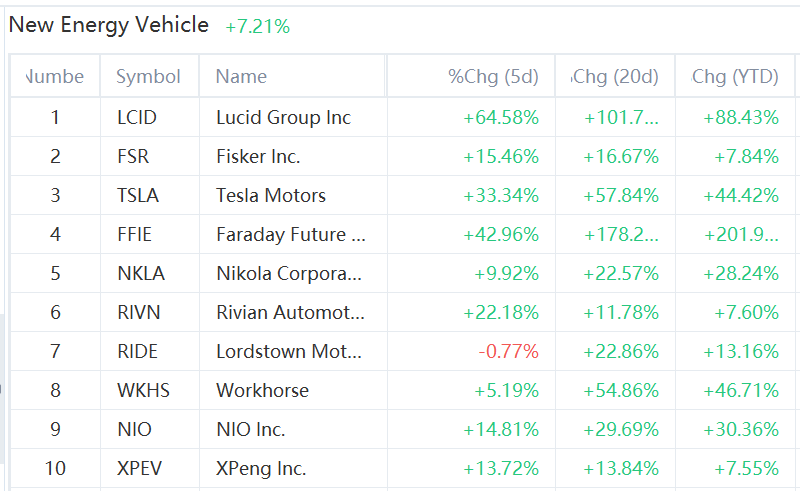Open Tesla Motors stock row
The height and width of the screenshot is (491, 800).
pos(270,195)
